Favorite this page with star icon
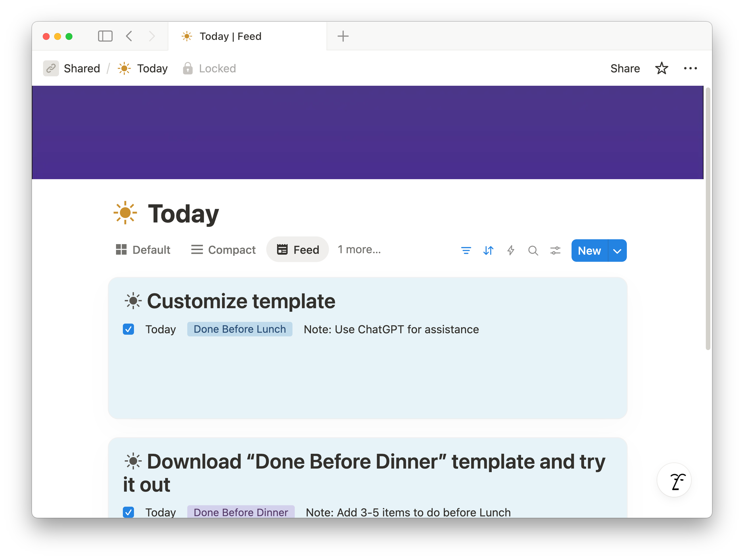Screen dimensions: 744x560 pos(661,68)
